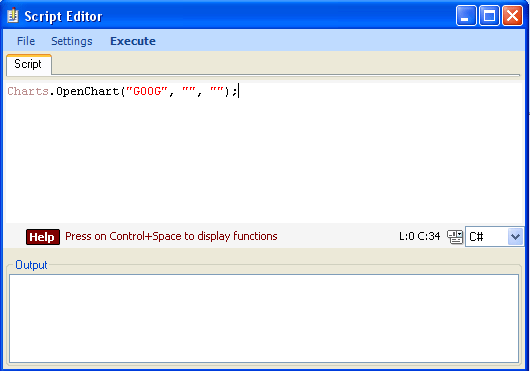
Task: Click inside the Output text box
Action: [264, 318]
